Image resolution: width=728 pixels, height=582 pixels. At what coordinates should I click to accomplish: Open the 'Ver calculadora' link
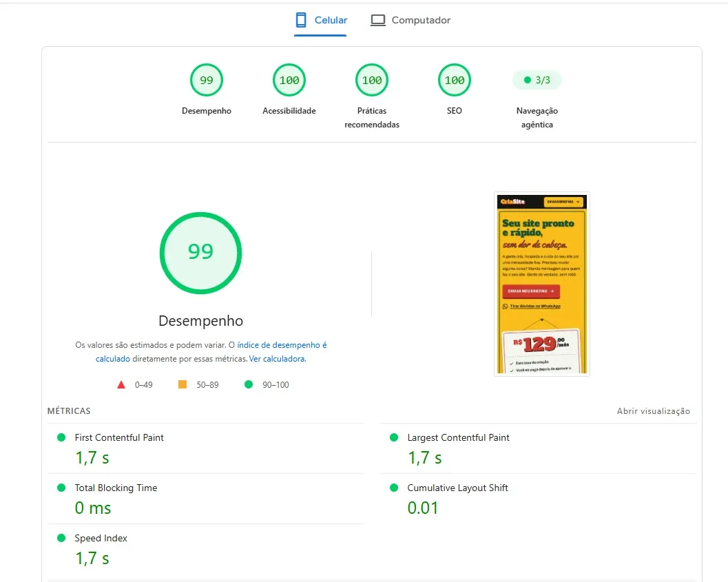277,359
